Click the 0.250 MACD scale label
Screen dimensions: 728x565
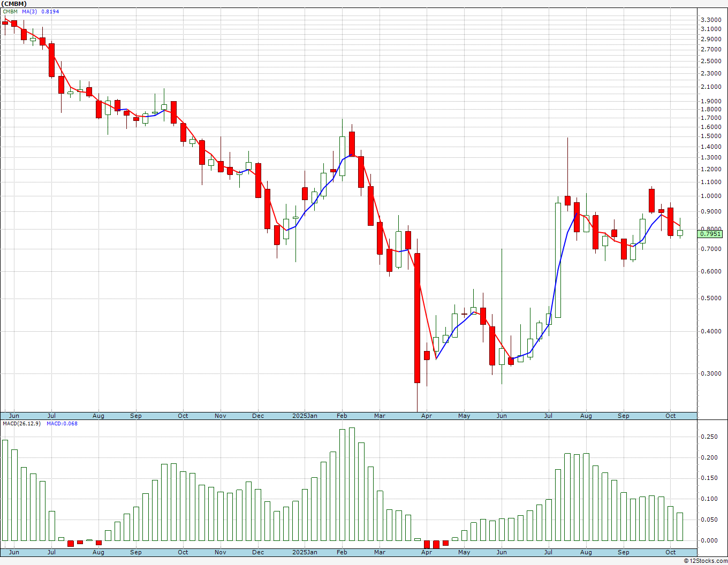click(x=710, y=437)
